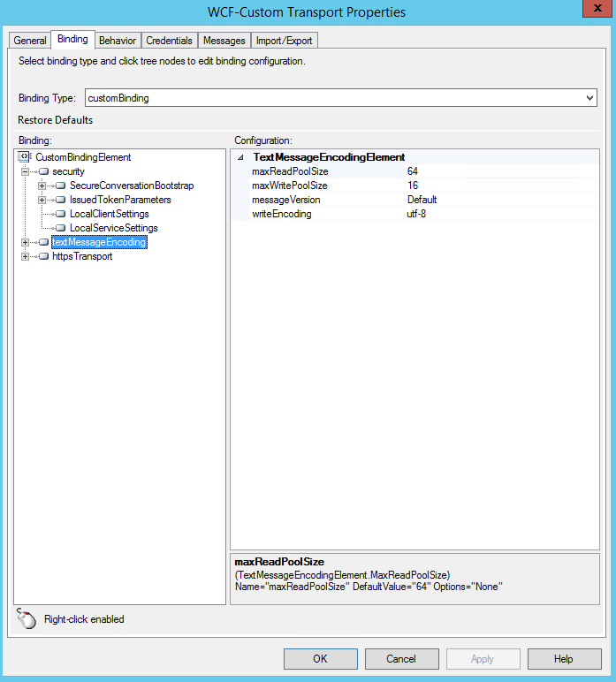616x682 pixels.
Task: Close the WCF-Custom Transport Properties dialog
Action: 597,9
